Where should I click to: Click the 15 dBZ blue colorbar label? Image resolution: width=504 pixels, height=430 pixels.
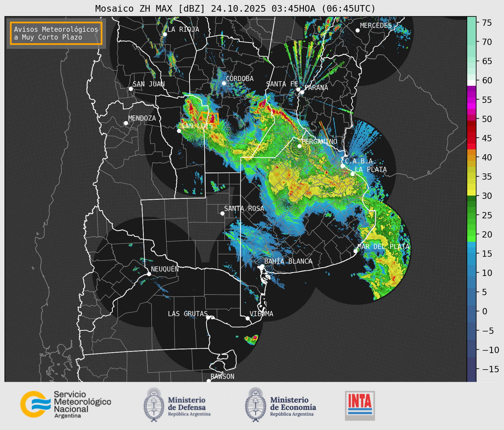tap(487, 254)
